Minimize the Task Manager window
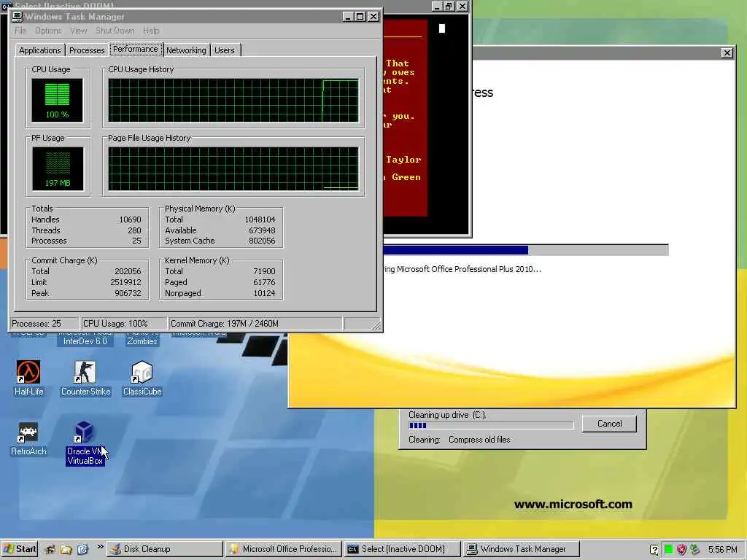This screenshot has height=560, width=747. tap(348, 17)
